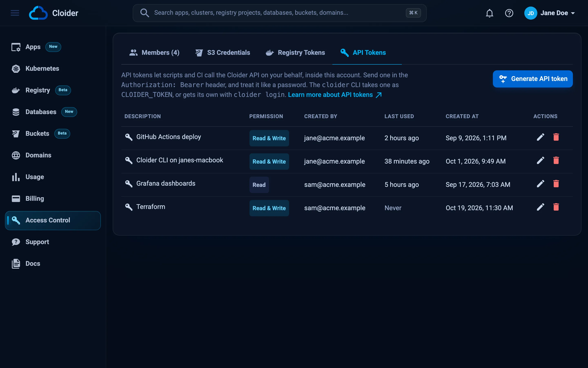Open the hamburger navigation menu

tap(15, 13)
